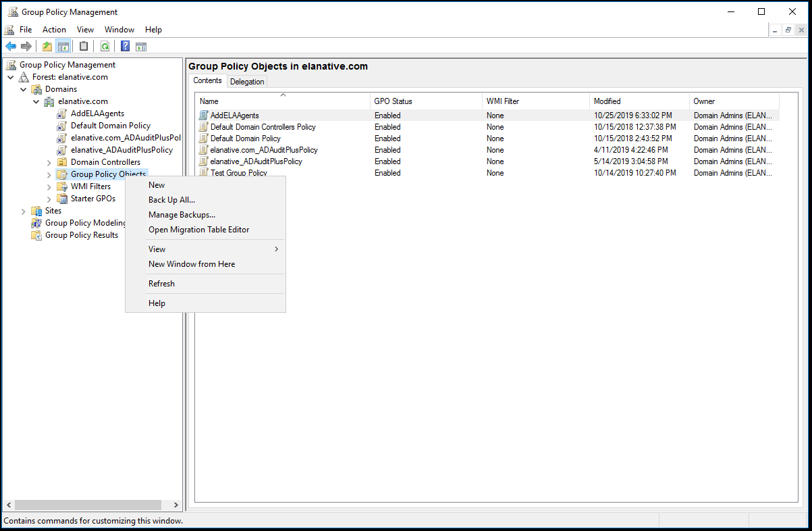Sort by the Name column header
Image resolution: width=812 pixels, height=531 pixels.
(282, 101)
